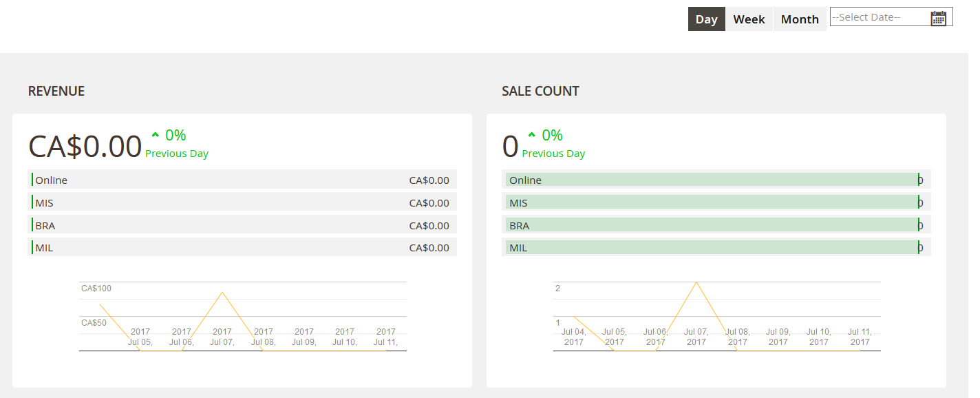Select the MIS row in Revenue

pyautogui.click(x=242, y=203)
